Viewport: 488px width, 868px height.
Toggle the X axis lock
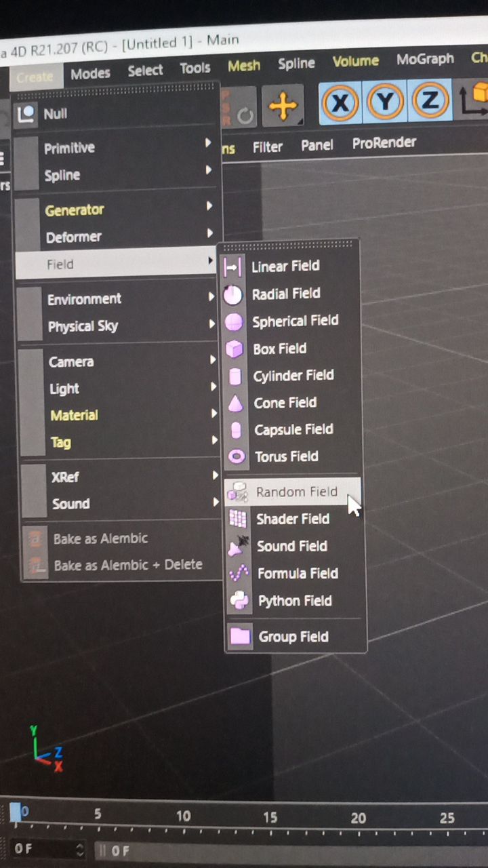340,102
